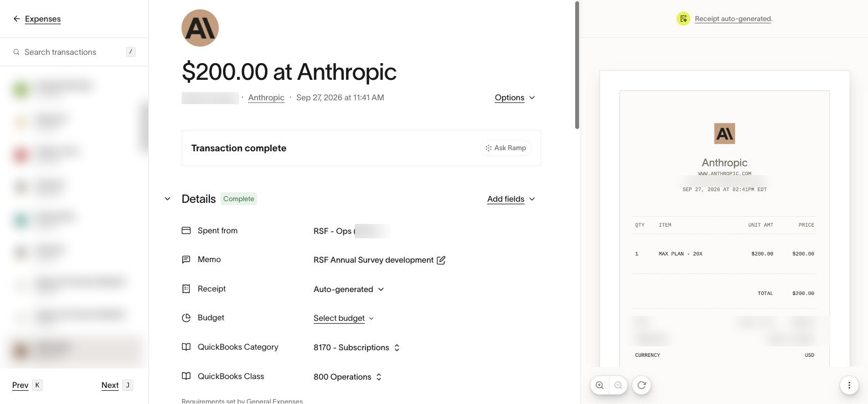The image size is (868, 404).
Task: Open the Auto-generated receipt dropdown
Action: [x=349, y=289]
